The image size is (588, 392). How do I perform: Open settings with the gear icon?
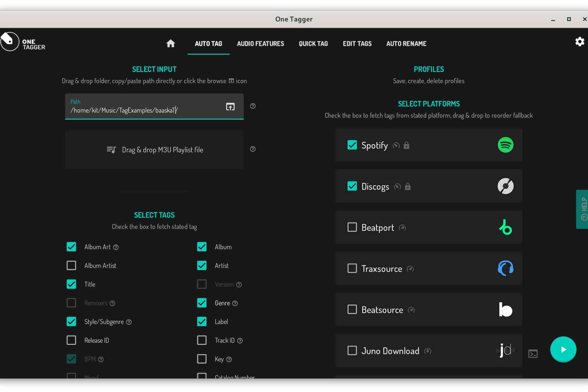(x=580, y=42)
